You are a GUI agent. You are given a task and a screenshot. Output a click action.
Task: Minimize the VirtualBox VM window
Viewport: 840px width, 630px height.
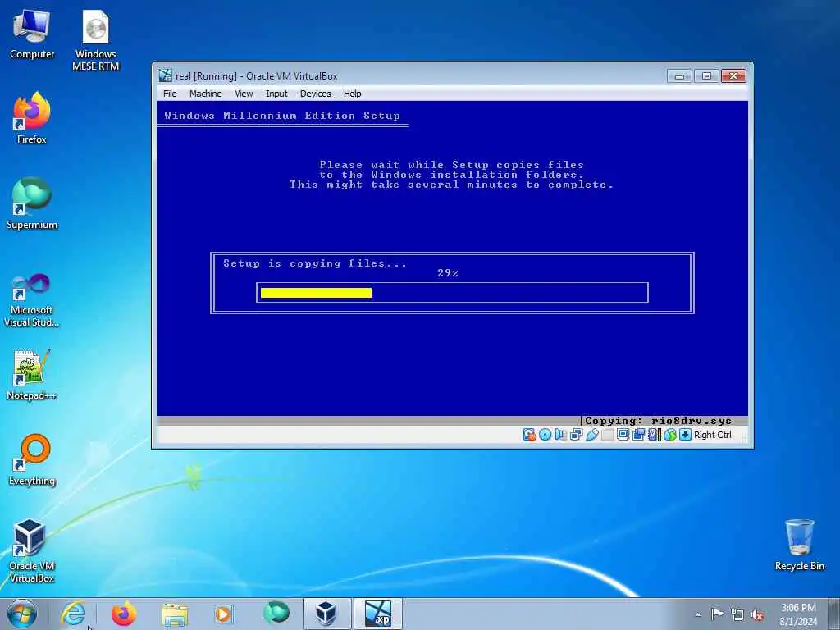click(x=680, y=76)
